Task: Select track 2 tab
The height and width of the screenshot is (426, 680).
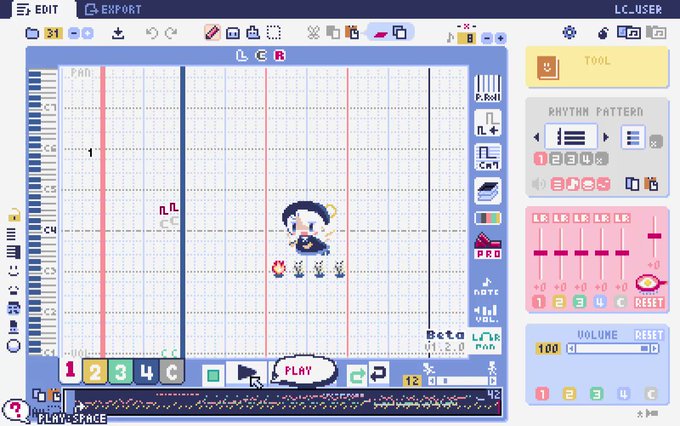Action: point(95,372)
